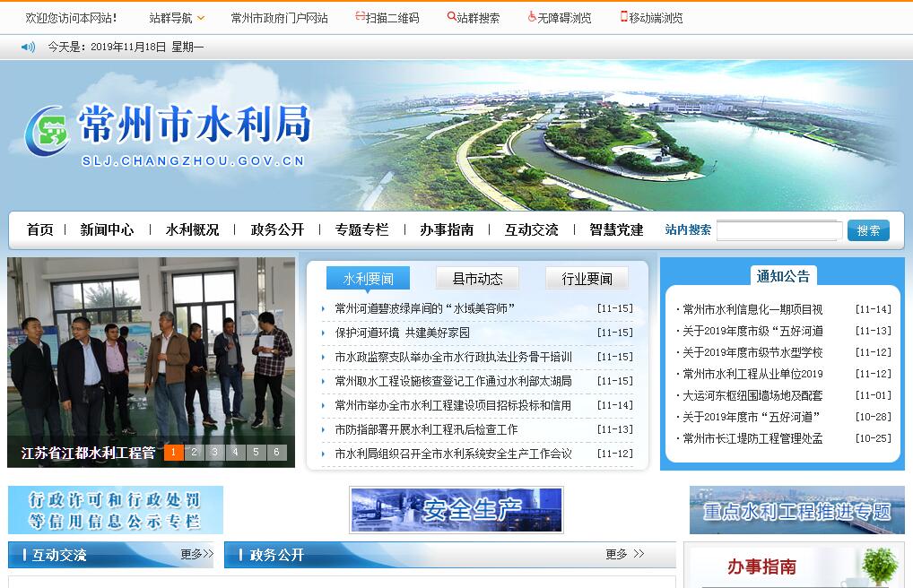
Task: Open the 重点水利工程推进专题 banner
Action: click(796, 510)
